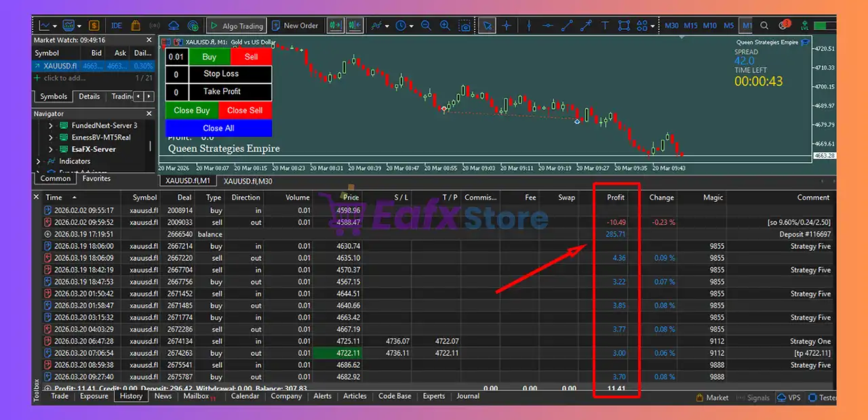The width and height of the screenshot is (868, 420).
Task: Toggle chart auto-scroll to latest bar
Action: click(335, 26)
